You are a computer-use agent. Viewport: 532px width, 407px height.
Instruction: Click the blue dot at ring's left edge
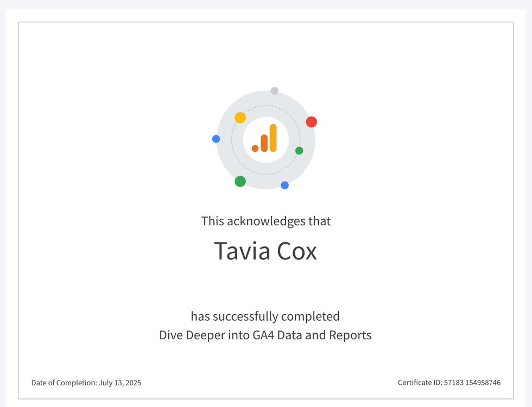(x=216, y=139)
